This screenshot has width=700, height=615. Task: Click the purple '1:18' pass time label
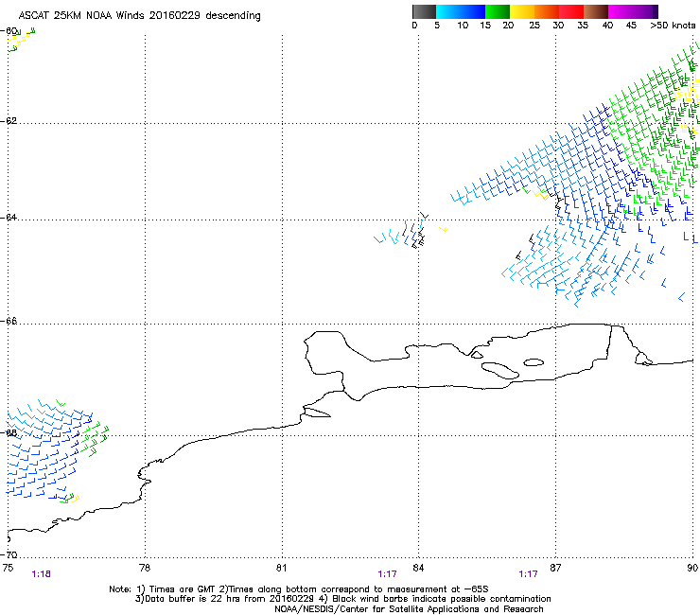tap(41, 574)
